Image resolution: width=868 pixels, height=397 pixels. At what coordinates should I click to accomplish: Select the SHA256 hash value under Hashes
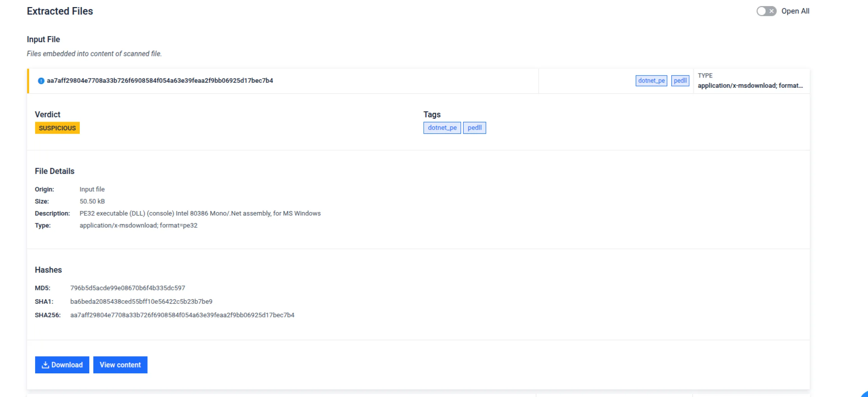[x=182, y=315]
